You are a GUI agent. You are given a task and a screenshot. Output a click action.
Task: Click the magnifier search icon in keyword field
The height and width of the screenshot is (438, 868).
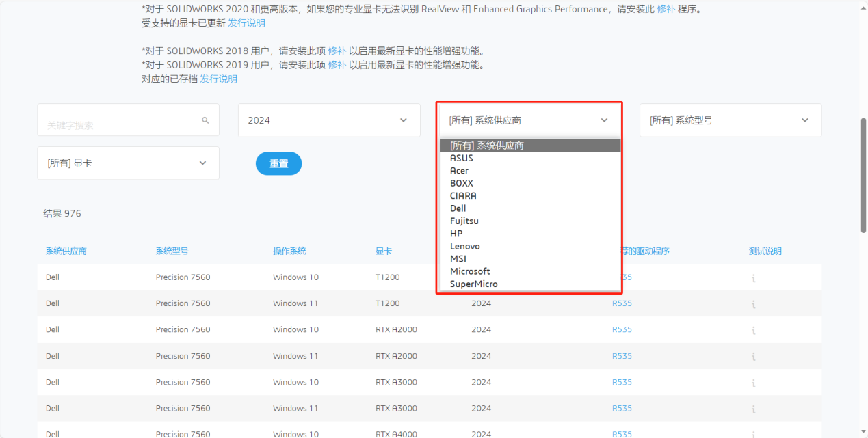click(x=205, y=120)
